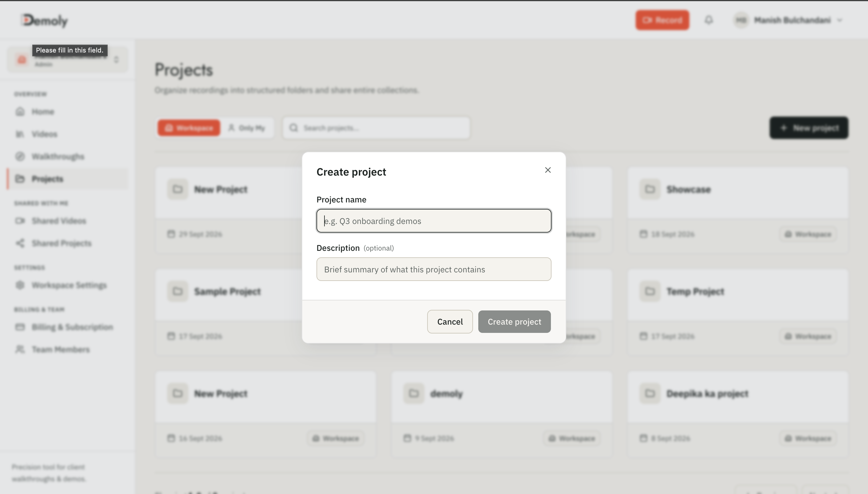Submit the Create project button
Screen dimensions: 868x494
[514, 322]
